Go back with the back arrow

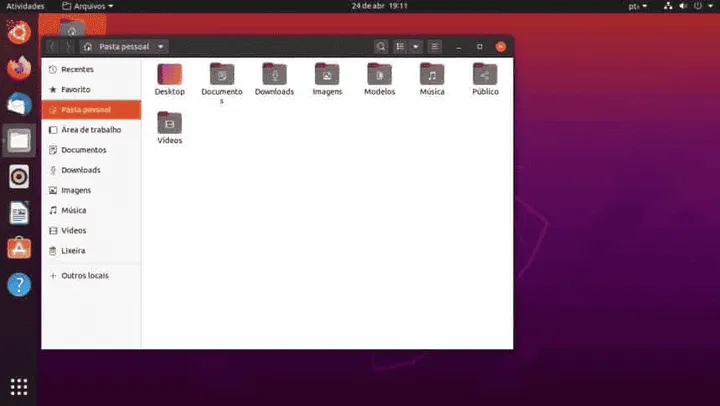(x=52, y=47)
